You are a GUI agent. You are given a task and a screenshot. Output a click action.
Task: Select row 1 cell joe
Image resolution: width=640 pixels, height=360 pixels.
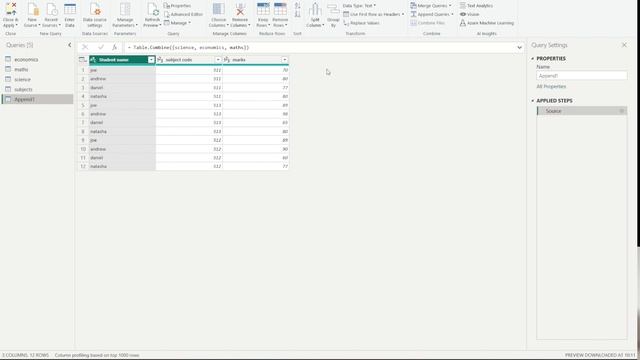(x=122, y=70)
